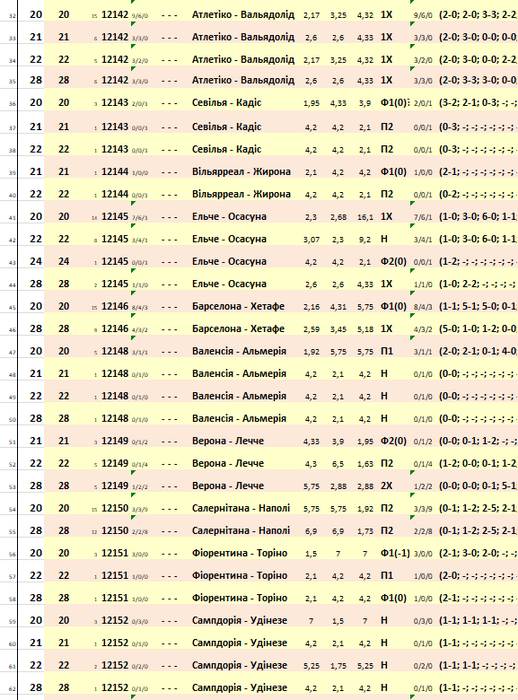Image resolution: width=518 pixels, height=700 pixels.
Task: Select row header 50
Action: 12,420
